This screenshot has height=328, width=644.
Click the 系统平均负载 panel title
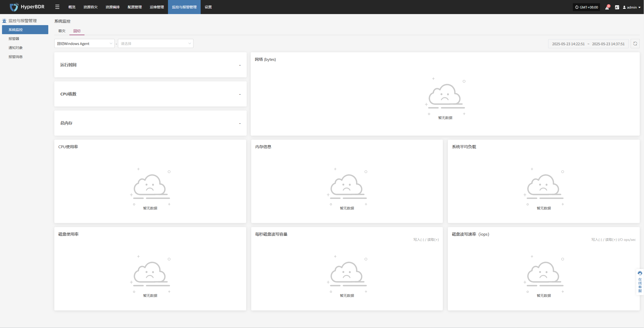click(x=464, y=147)
